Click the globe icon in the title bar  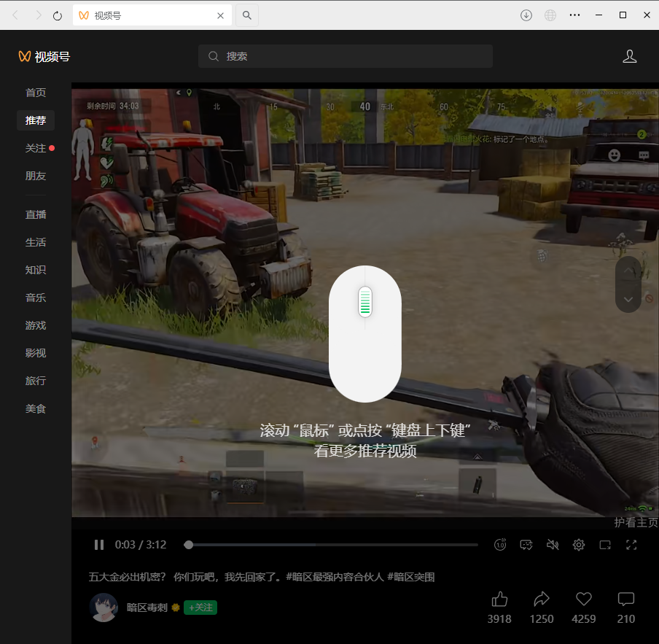click(x=550, y=15)
